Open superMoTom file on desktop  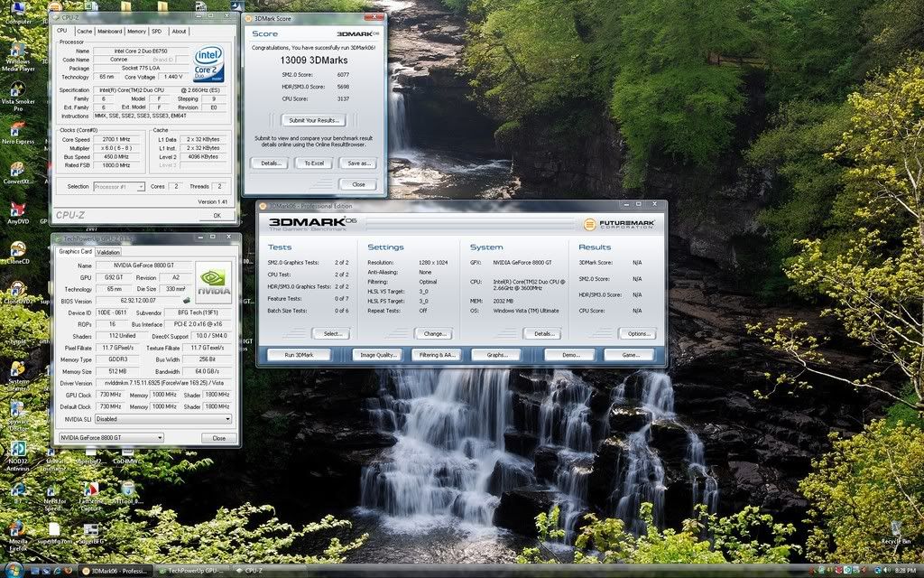[54, 533]
